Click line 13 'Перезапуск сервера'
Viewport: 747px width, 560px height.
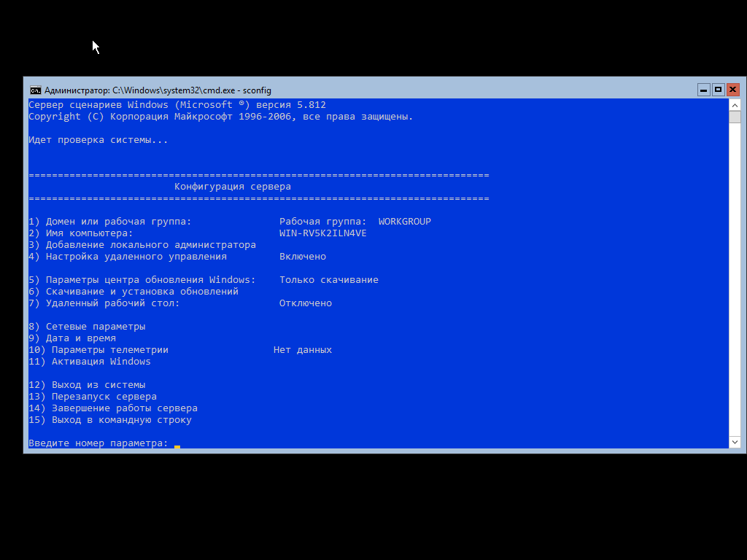[x=93, y=397]
